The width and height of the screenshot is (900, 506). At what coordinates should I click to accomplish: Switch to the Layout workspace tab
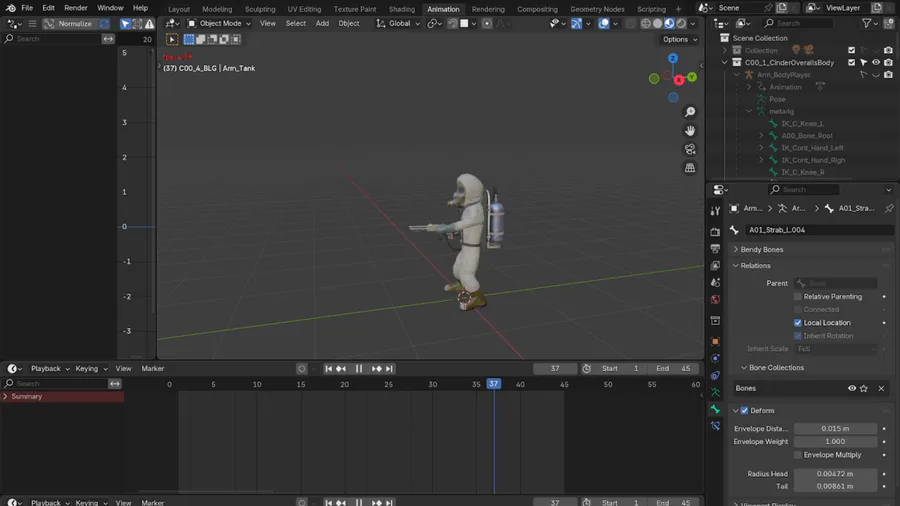pyautogui.click(x=179, y=9)
